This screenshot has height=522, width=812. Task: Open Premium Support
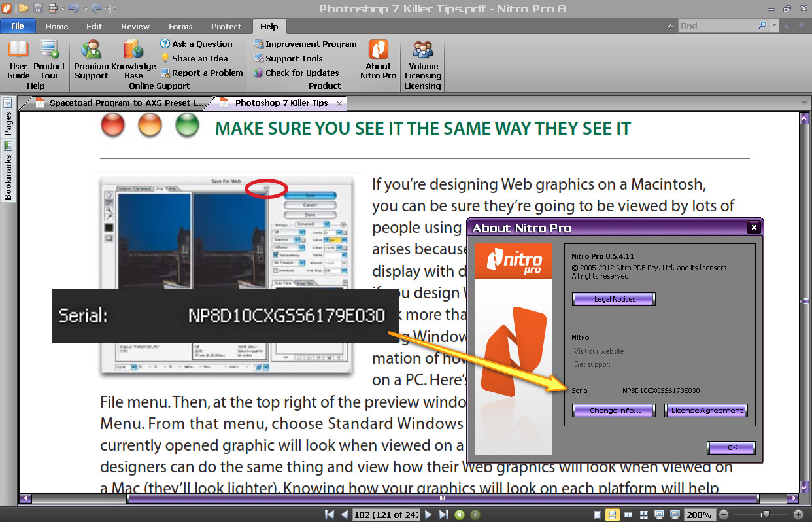point(92,60)
